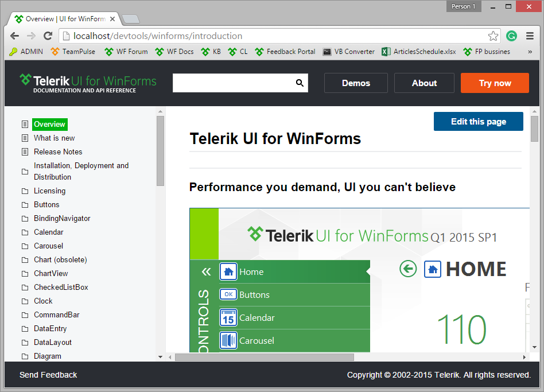Click the orange Try now button

(495, 83)
